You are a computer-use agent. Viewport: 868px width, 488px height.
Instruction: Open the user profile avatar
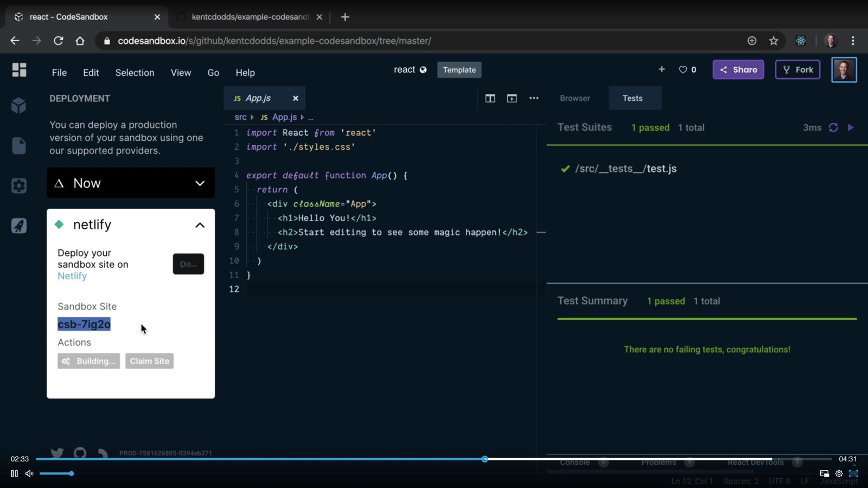coord(844,69)
